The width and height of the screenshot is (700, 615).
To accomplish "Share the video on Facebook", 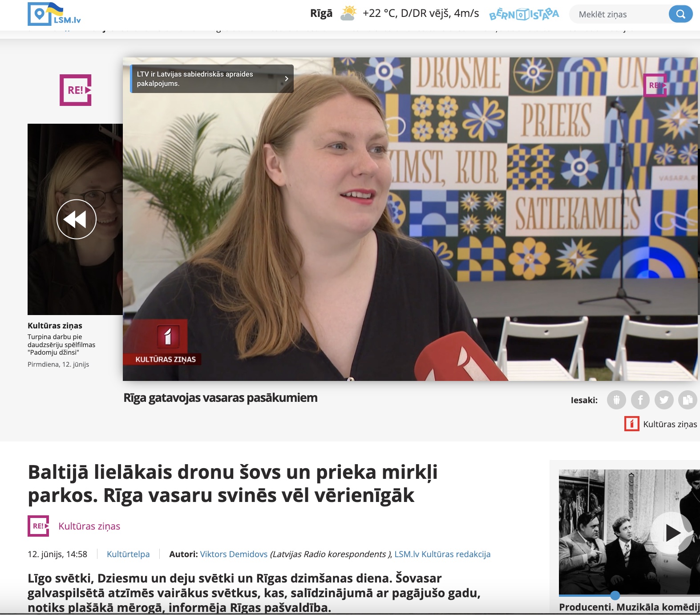I will [x=640, y=400].
